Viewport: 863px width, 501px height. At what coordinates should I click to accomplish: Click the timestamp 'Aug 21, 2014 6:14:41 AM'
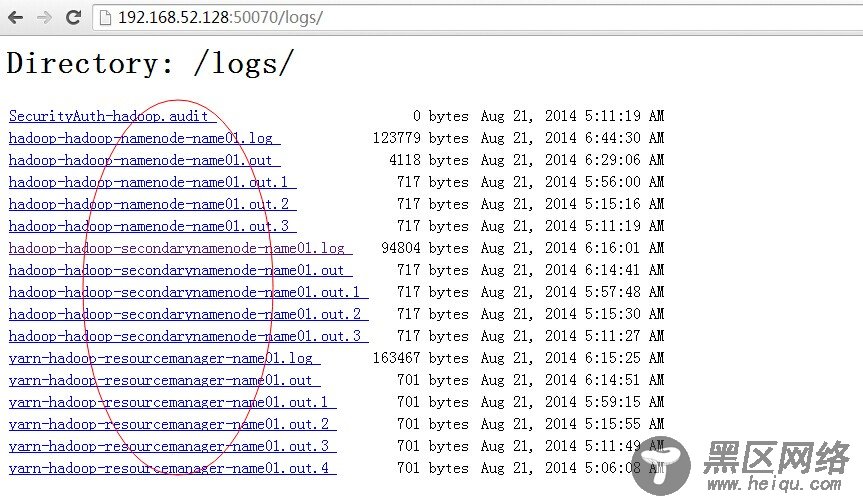(x=572, y=270)
